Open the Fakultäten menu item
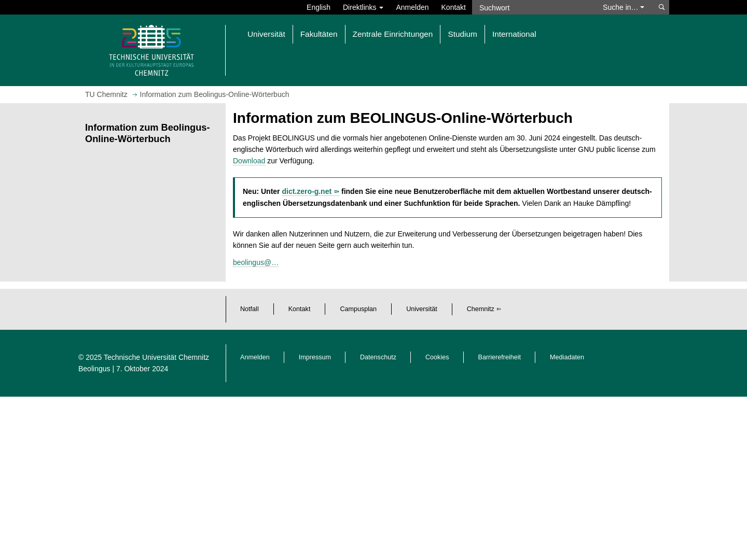 click(319, 34)
